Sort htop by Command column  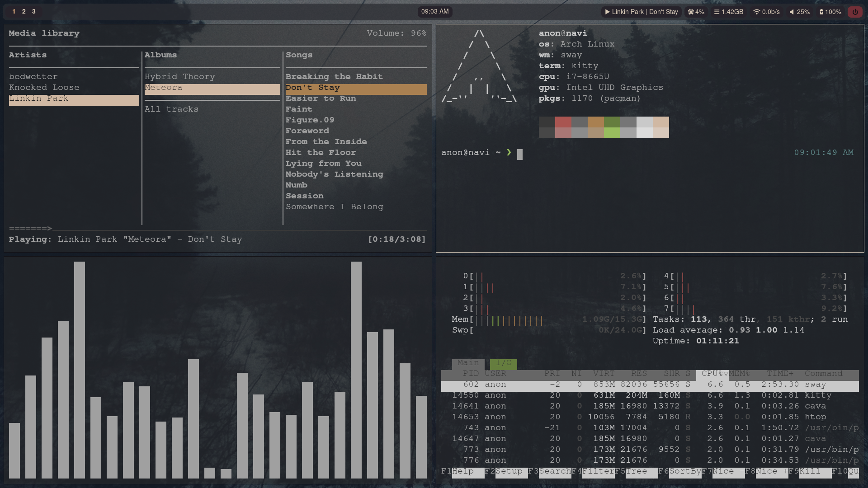point(823,374)
